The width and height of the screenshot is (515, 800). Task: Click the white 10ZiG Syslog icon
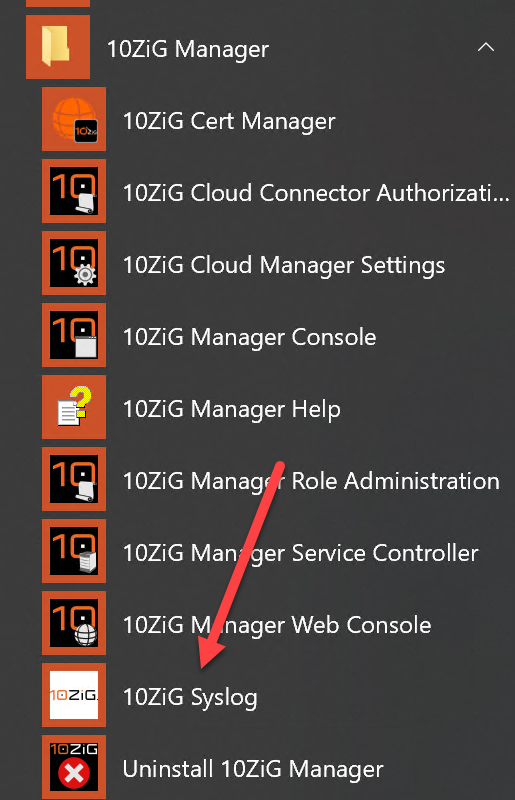coord(74,695)
